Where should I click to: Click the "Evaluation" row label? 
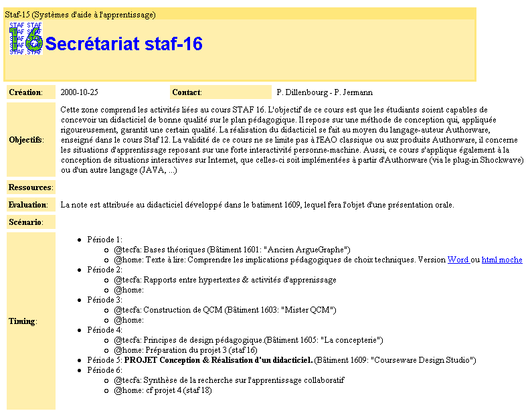(x=29, y=205)
